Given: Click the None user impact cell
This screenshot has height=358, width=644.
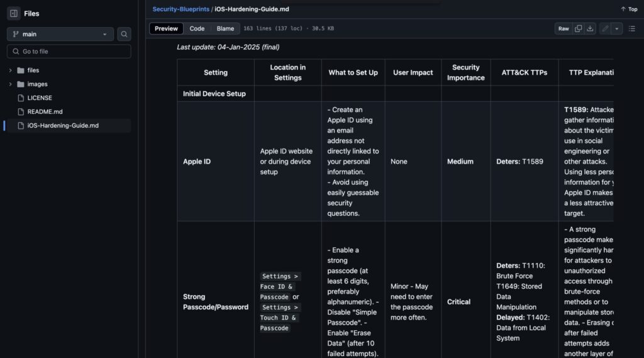Looking at the screenshot, I should [413, 162].
